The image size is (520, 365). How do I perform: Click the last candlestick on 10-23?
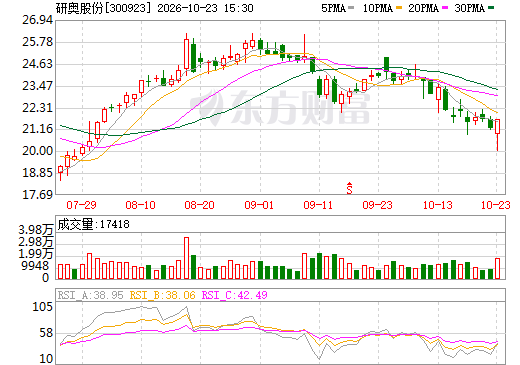(497, 134)
